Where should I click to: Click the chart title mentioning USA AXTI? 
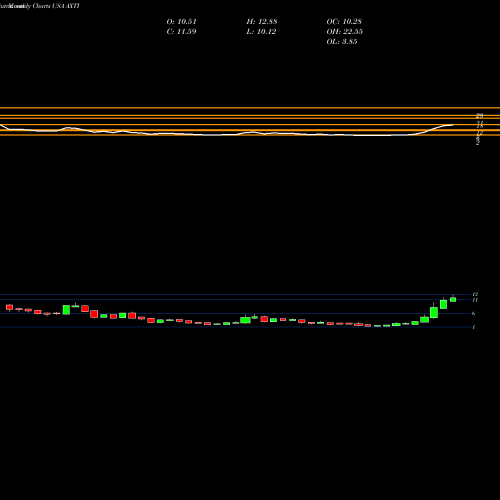40,6
